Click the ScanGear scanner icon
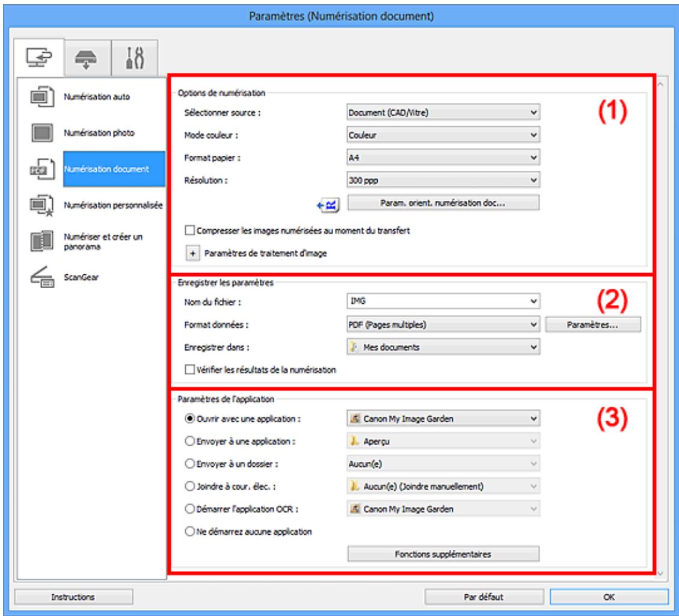The width and height of the screenshot is (679, 616). point(42,277)
